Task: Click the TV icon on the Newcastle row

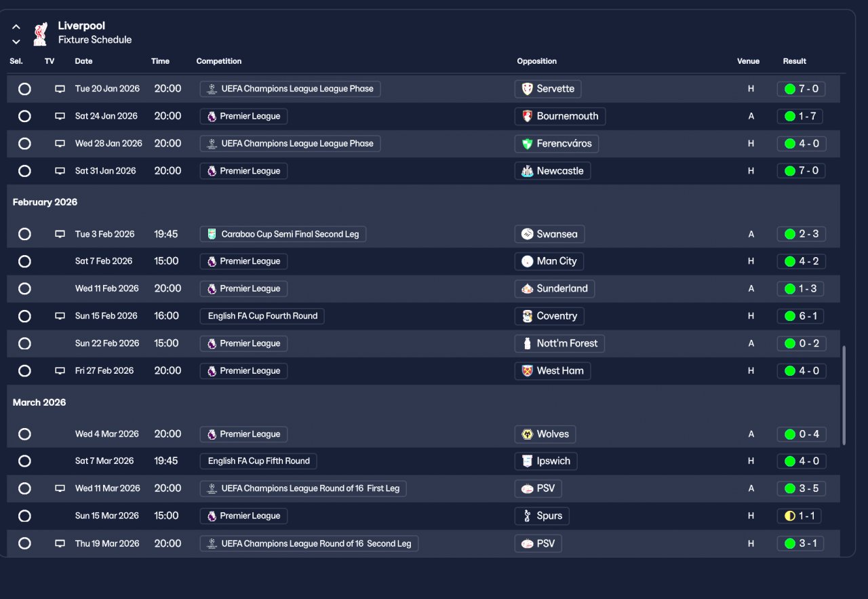Action: [x=60, y=171]
